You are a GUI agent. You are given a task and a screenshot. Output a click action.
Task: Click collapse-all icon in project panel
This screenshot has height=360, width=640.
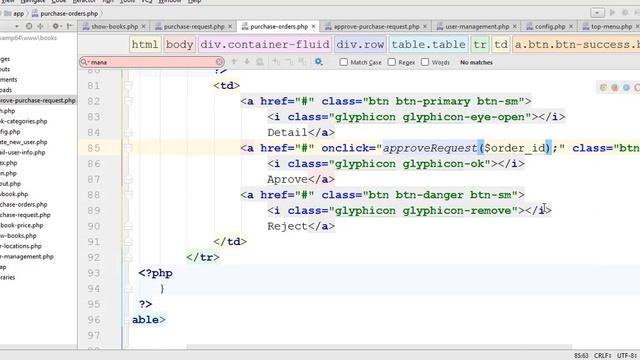coord(40,26)
